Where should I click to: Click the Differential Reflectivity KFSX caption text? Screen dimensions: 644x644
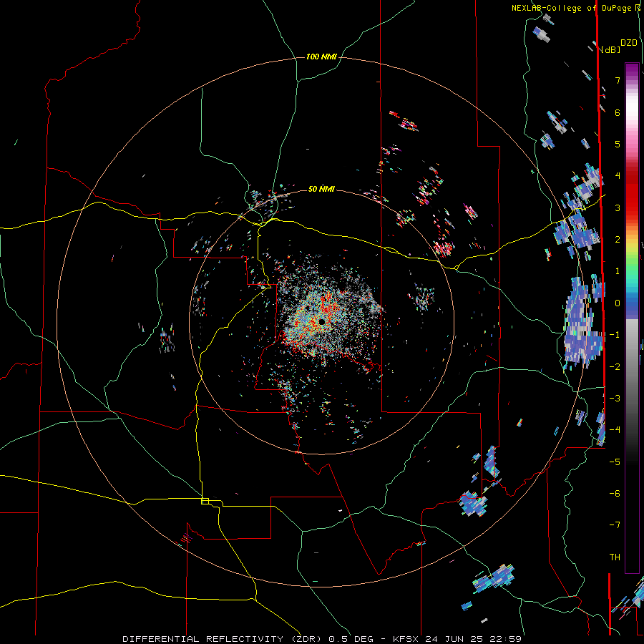coord(322,639)
